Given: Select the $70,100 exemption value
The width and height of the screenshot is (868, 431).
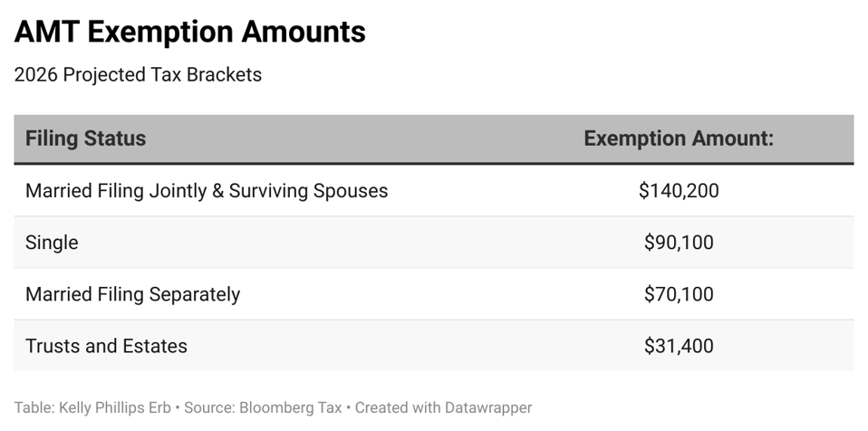Looking at the screenshot, I should coord(679,294).
